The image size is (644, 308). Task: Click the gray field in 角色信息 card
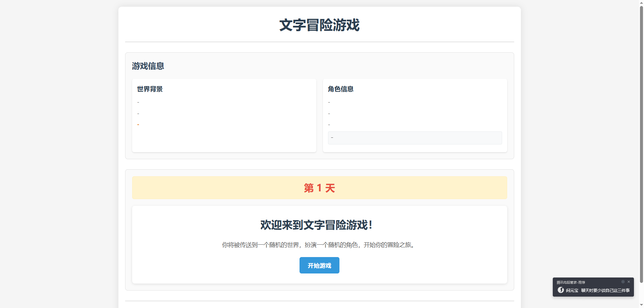[415, 138]
